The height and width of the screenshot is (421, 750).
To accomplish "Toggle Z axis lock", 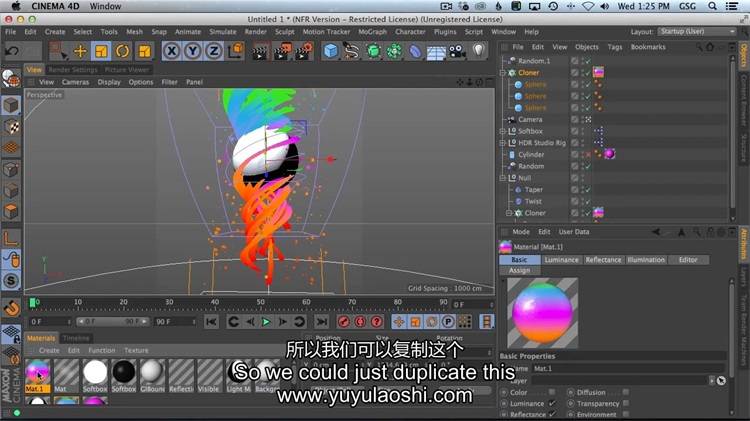I will [x=213, y=51].
